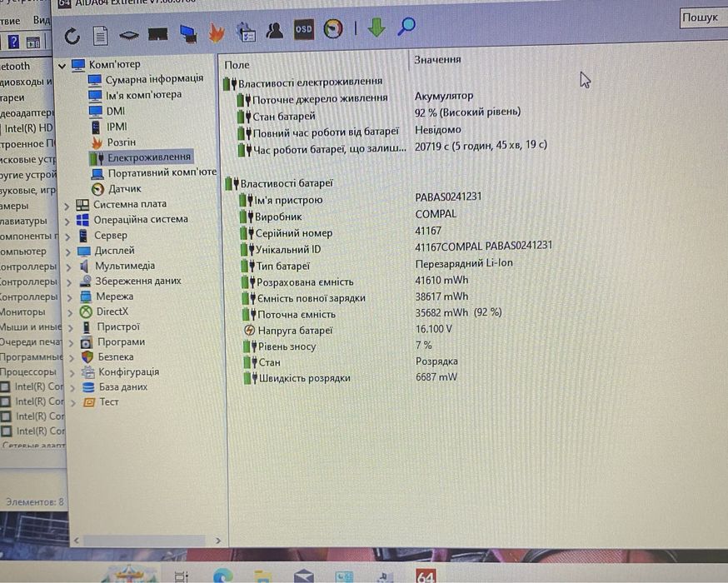728x583 pixels.
Task: Open File Explorer from the taskbar
Action: (262, 576)
